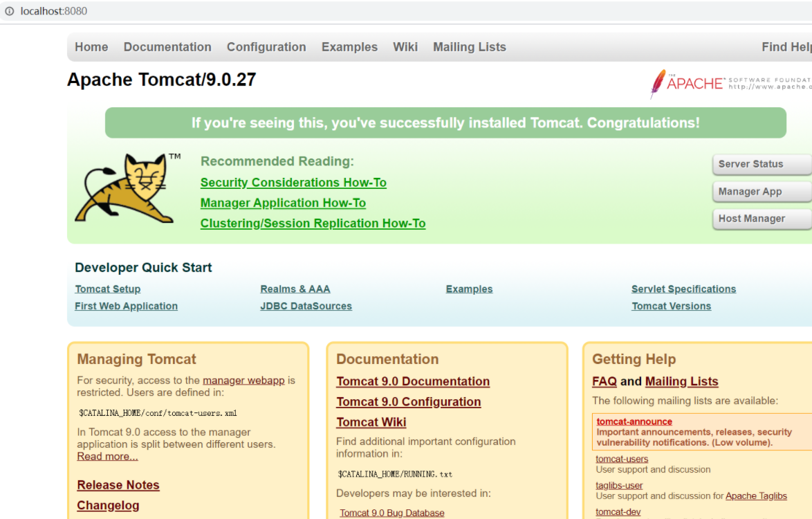Open the taglibs-user mailing list link
The height and width of the screenshot is (519, 812).
point(619,485)
